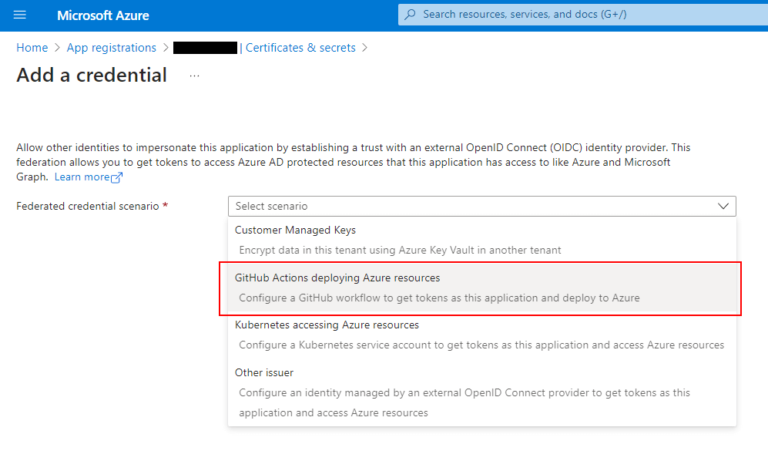Open the Azure portal hamburger menu

coord(20,15)
